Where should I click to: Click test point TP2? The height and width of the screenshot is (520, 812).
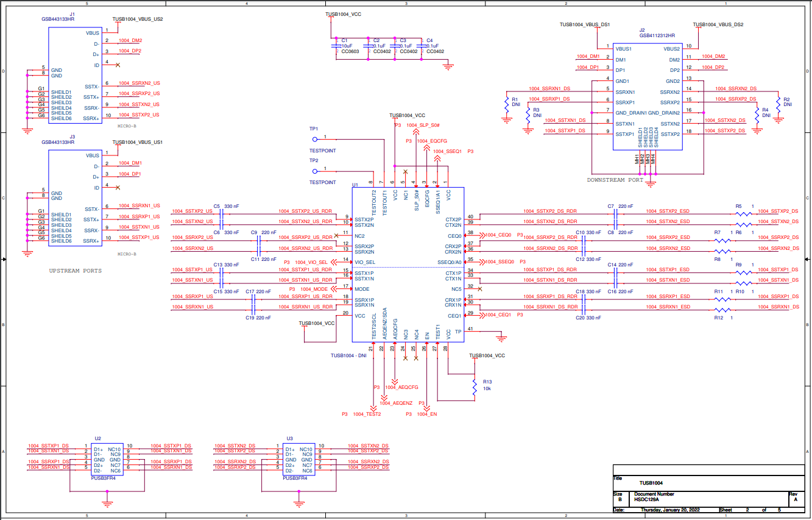pos(315,171)
